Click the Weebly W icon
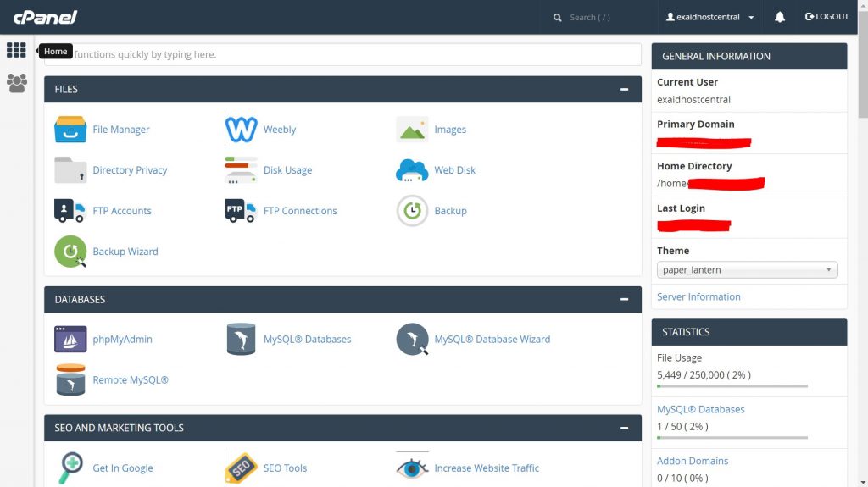 [241, 129]
